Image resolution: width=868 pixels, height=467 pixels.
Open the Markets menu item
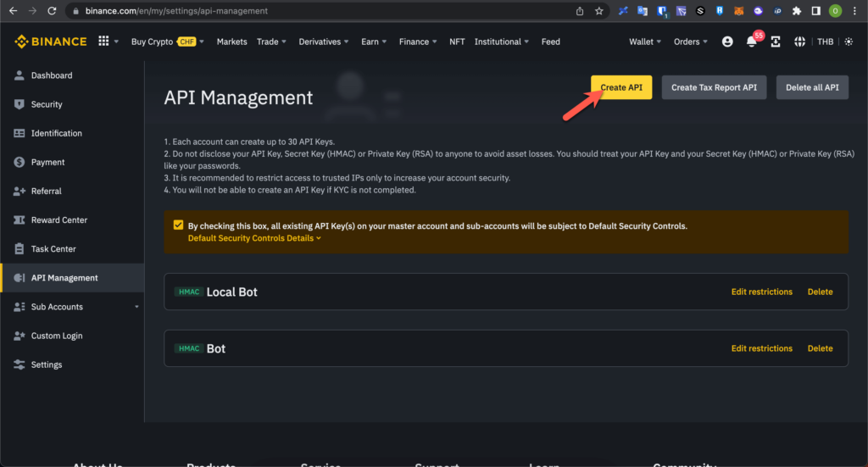click(x=232, y=42)
